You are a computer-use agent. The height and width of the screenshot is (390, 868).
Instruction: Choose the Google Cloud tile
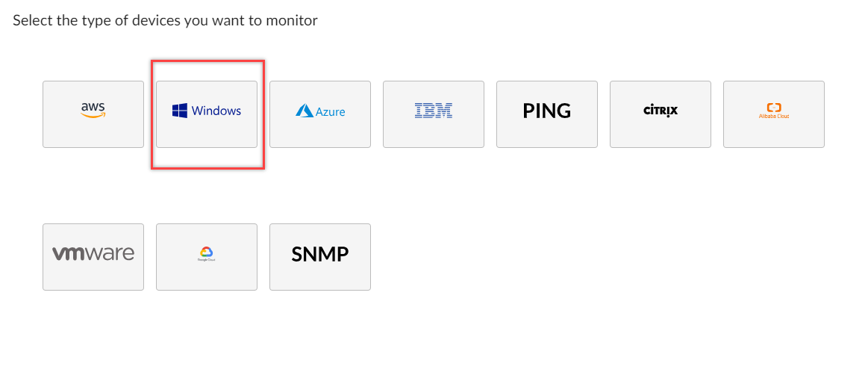click(207, 257)
